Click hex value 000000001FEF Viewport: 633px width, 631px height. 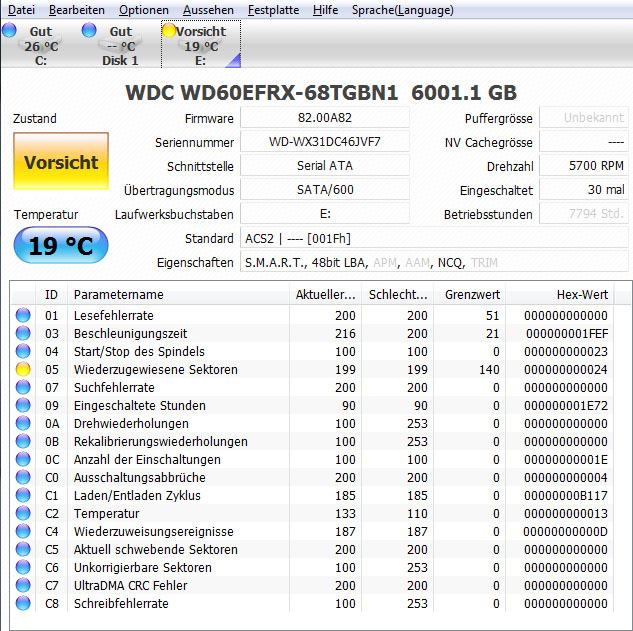[x=567, y=333]
